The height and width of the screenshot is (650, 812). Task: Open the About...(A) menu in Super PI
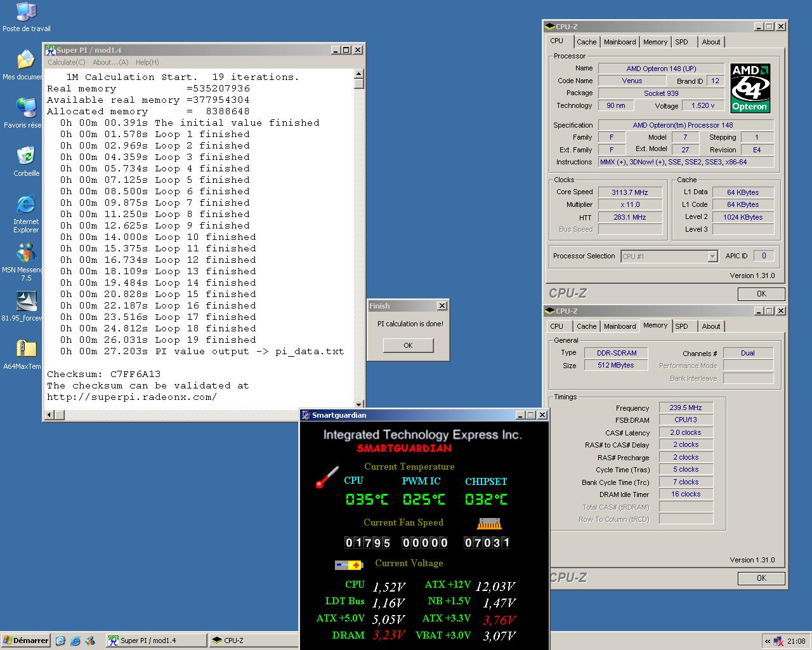[110, 62]
